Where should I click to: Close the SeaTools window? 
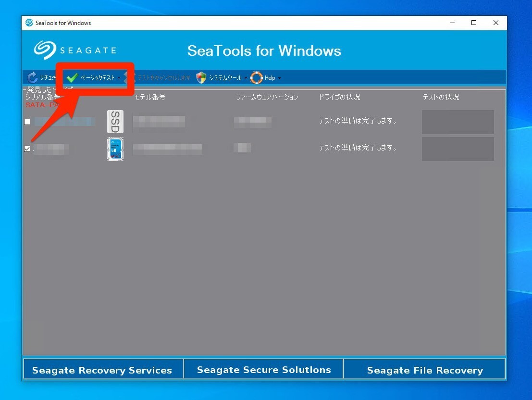pos(495,23)
